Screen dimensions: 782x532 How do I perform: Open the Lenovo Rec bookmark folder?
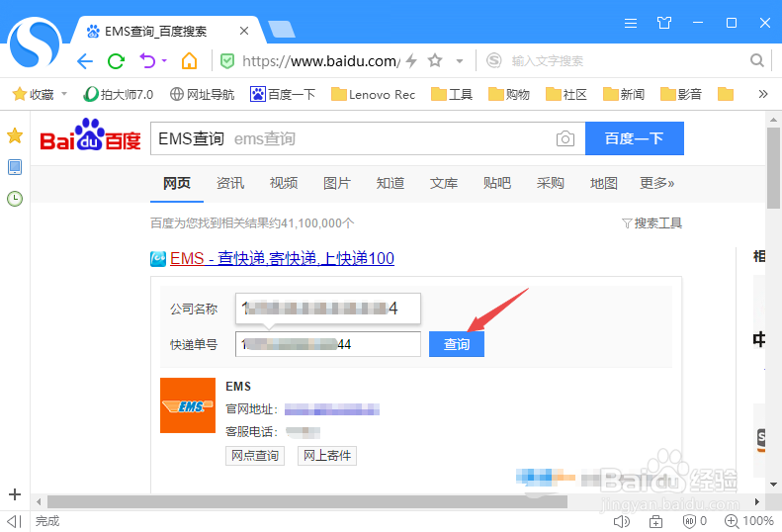coord(373,94)
